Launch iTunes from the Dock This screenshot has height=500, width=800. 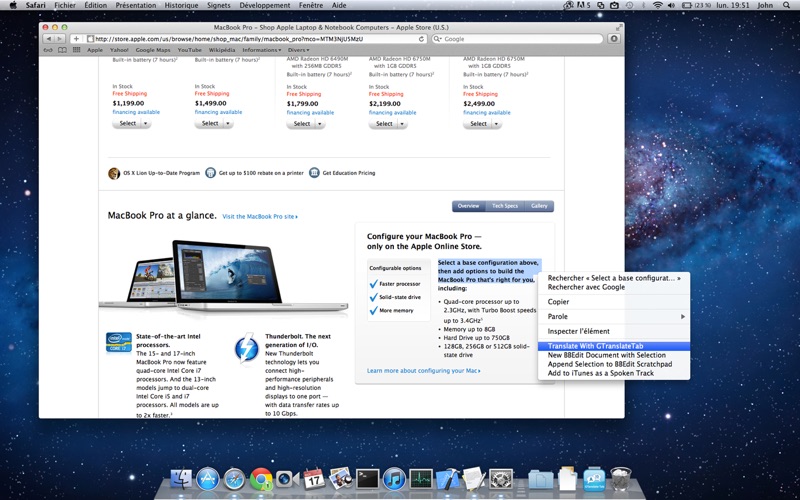click(394, 479)
